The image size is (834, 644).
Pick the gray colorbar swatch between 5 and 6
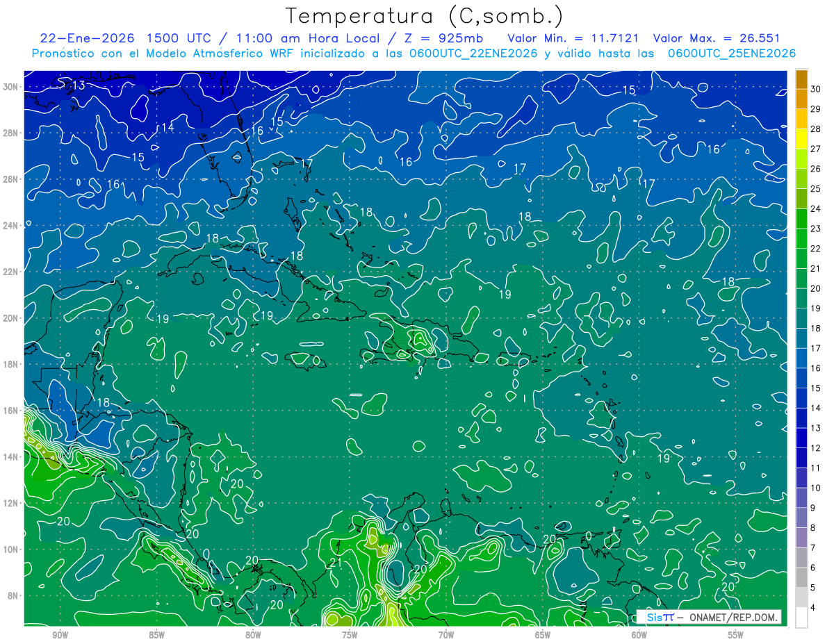coord(801,577)
